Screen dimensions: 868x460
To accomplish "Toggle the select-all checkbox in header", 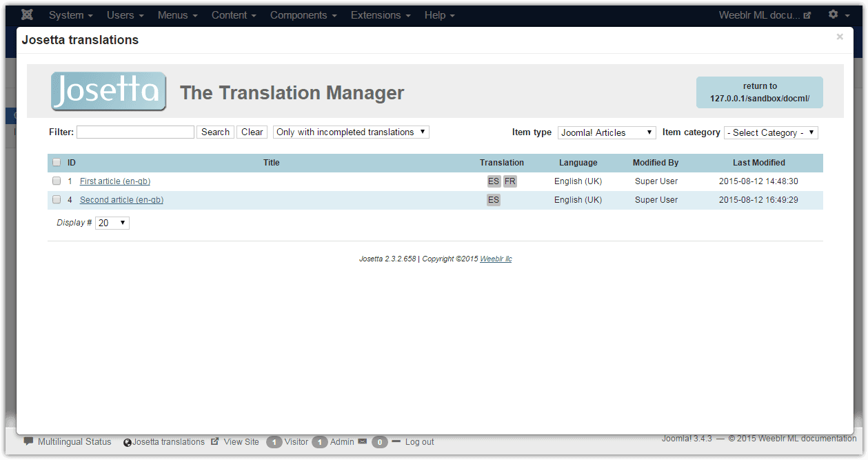I will coord(57,163).
